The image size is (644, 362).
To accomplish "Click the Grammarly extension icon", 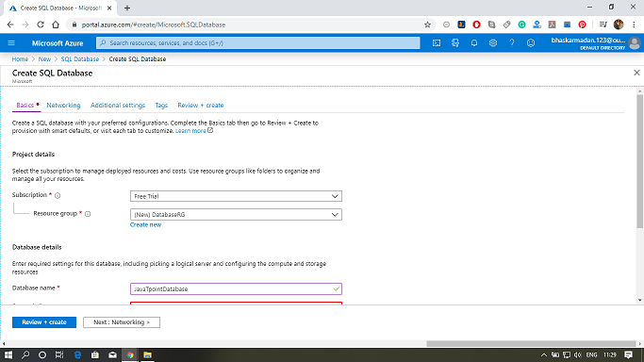I will [521, 25].
